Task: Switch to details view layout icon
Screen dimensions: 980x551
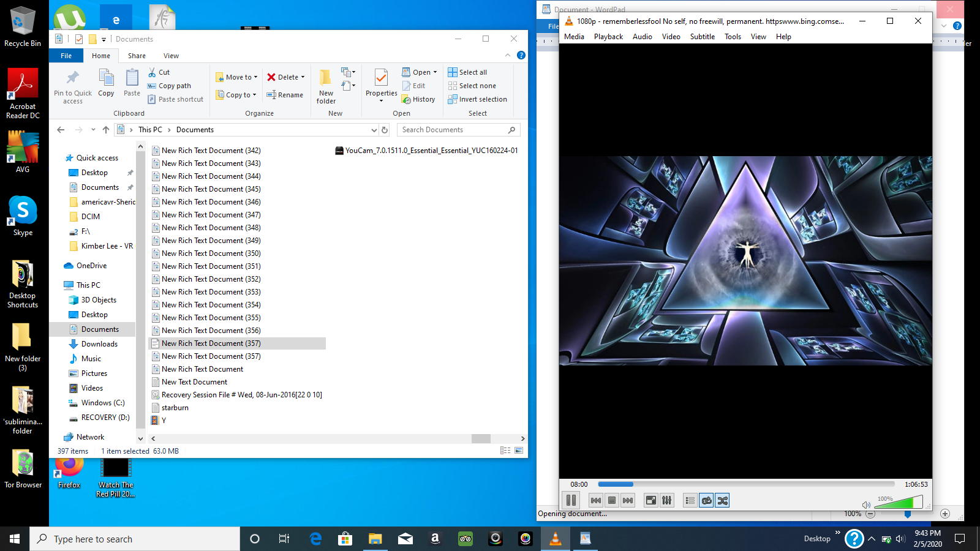Action: [x=505, y=451]
